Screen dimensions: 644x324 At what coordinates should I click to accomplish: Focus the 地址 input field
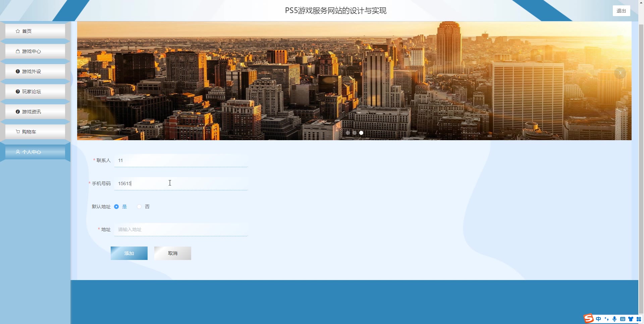click(181, 229)
